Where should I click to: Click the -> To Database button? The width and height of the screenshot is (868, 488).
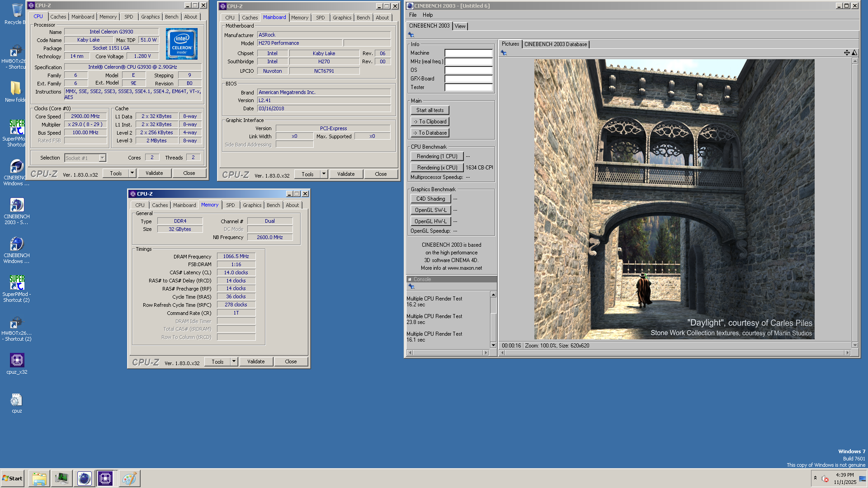click(x=430, y=133)
